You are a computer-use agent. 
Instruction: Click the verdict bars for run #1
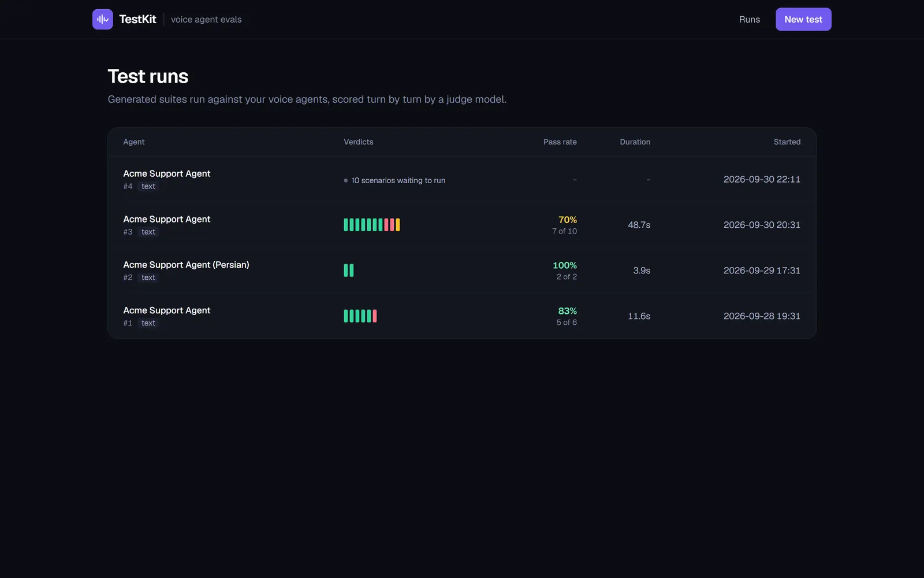tap(360, 316)
